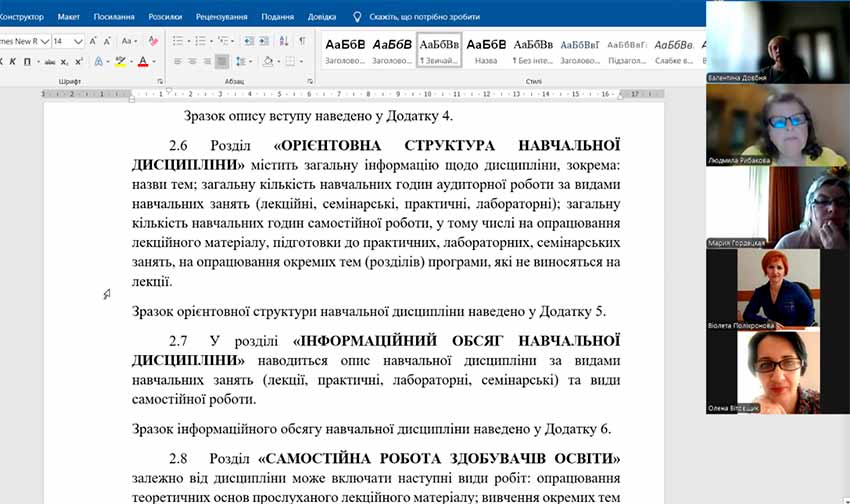Apply red font color
The width and height of the screenshot is (850, 504).
143,62
